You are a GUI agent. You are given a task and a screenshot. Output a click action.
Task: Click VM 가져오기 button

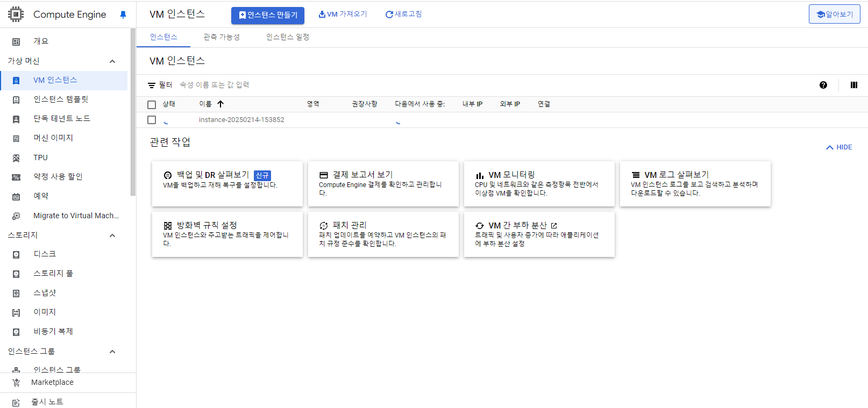[x=343, y=15]
